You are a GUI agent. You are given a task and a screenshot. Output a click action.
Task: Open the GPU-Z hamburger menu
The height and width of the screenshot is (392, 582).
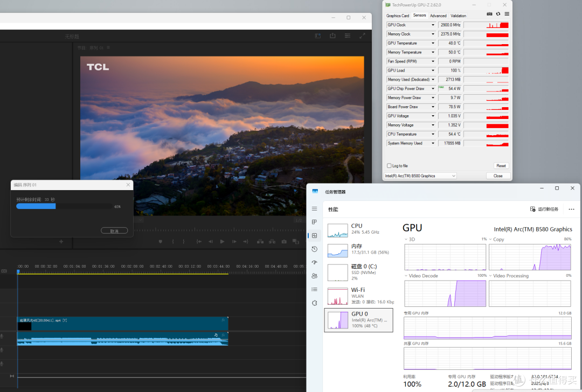[x=507, y=15]
